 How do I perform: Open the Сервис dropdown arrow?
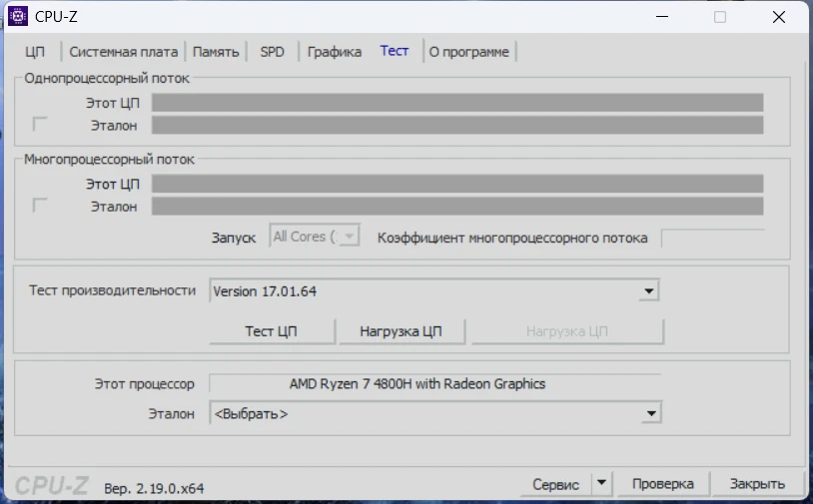[601, 484]
